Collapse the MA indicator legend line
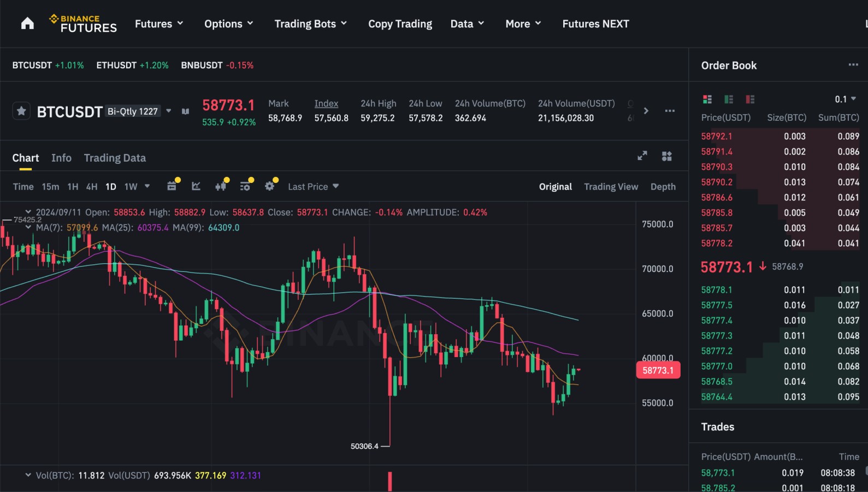Screen dimensions: 868x492 (x=28, y=227)
